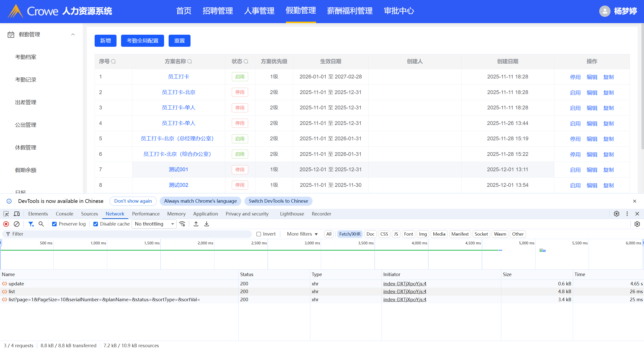The image size is (644, 350).
Task: Expand More filters dropdown
Action: tap(302, 234)
